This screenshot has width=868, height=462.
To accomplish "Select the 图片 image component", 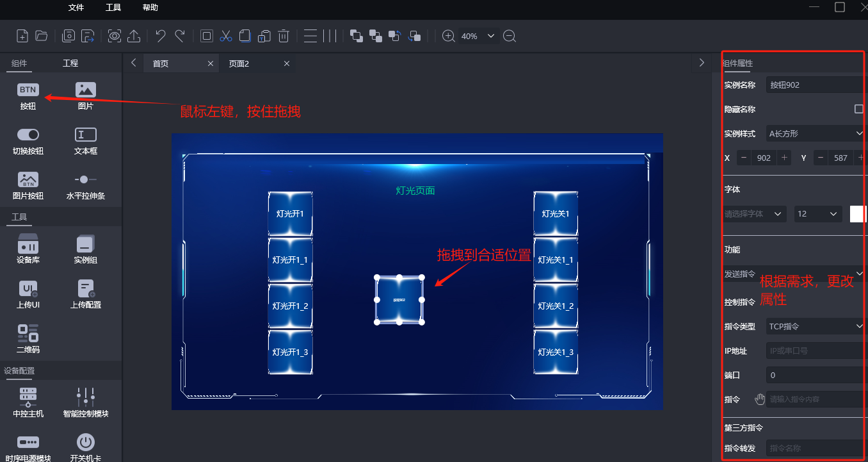I will [86, 90].
